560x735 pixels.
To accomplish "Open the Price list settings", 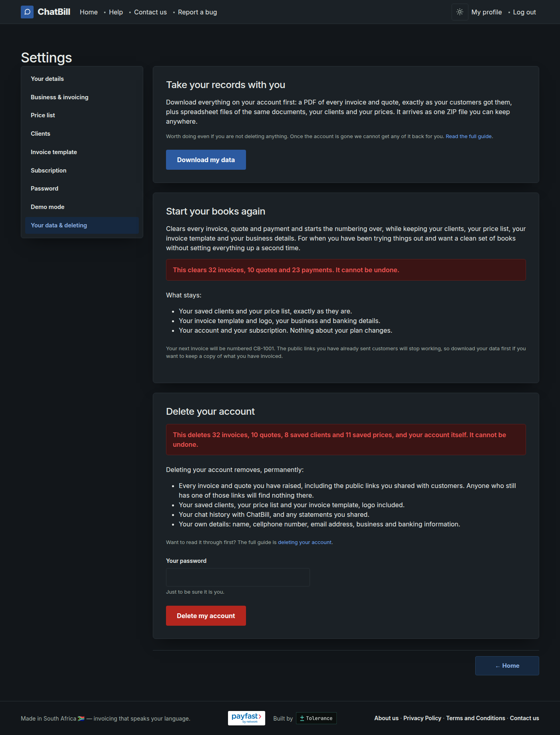I will (82, 115).
